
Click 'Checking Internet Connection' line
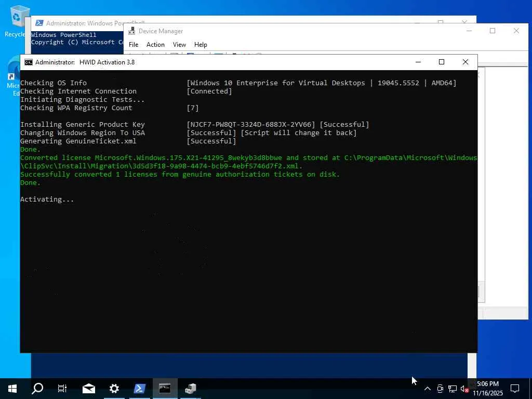tap(78, 91)
